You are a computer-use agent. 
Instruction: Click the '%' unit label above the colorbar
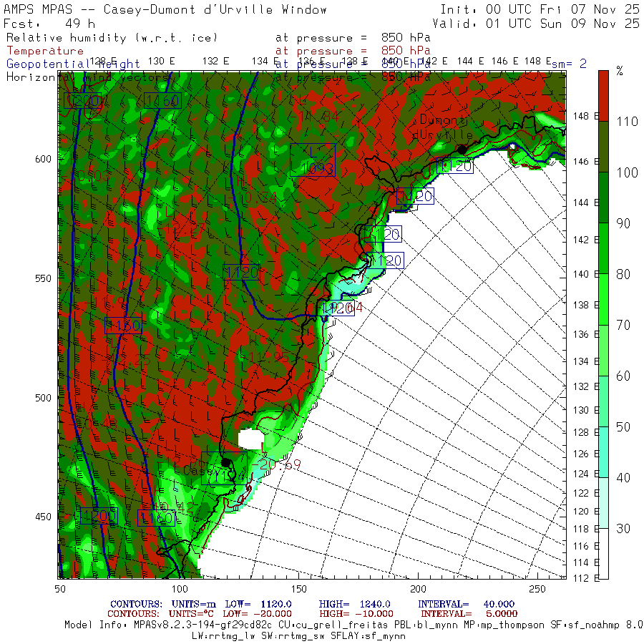point(620,72)
